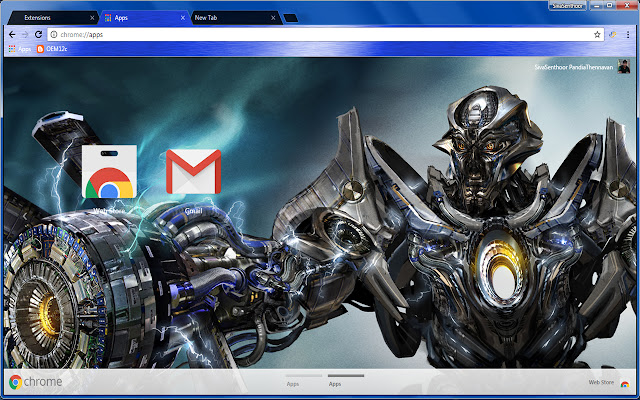Click the address bar showing chrome://apps

[300, 33]
